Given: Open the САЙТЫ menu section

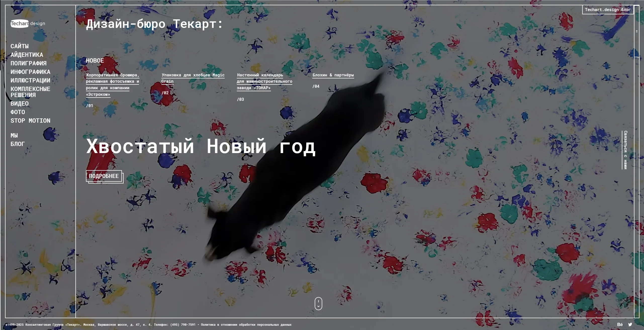Looking at the screenshot, I should click(x=19, y=46).
